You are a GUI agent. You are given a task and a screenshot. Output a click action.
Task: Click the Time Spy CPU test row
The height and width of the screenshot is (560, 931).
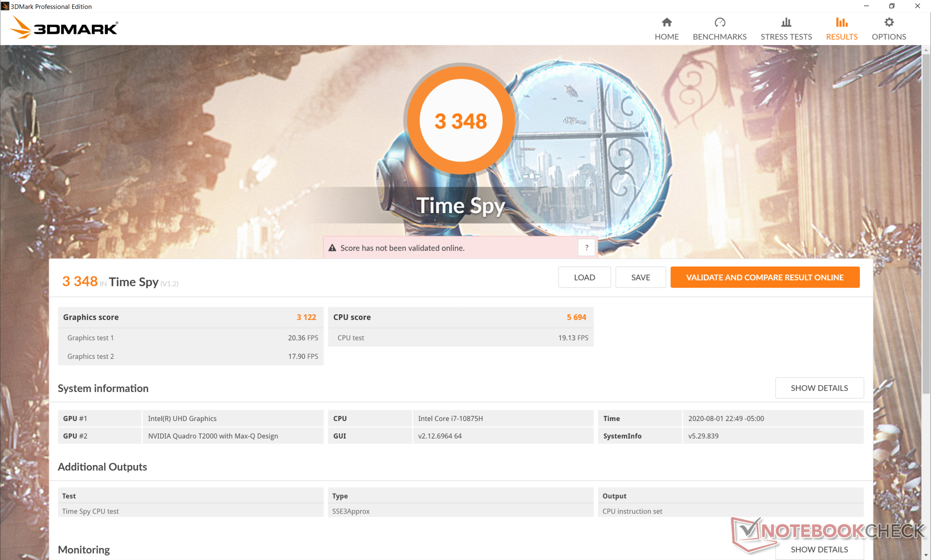191,511
